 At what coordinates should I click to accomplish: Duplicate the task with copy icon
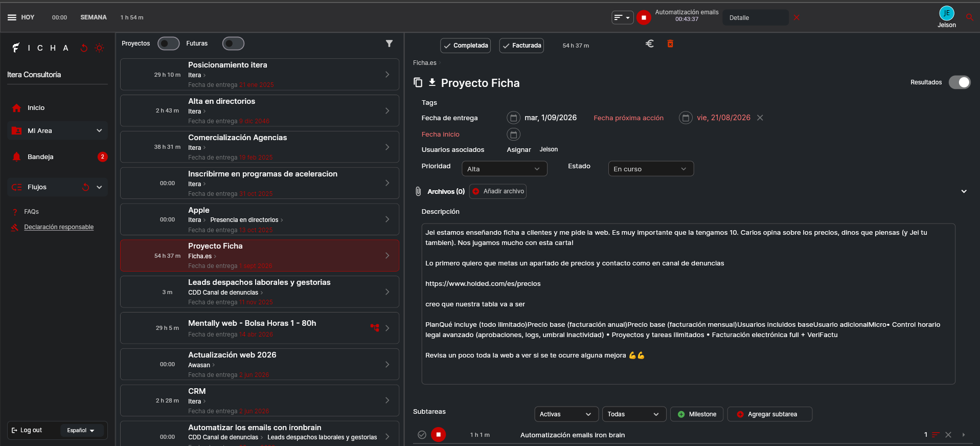pos(418,82)
